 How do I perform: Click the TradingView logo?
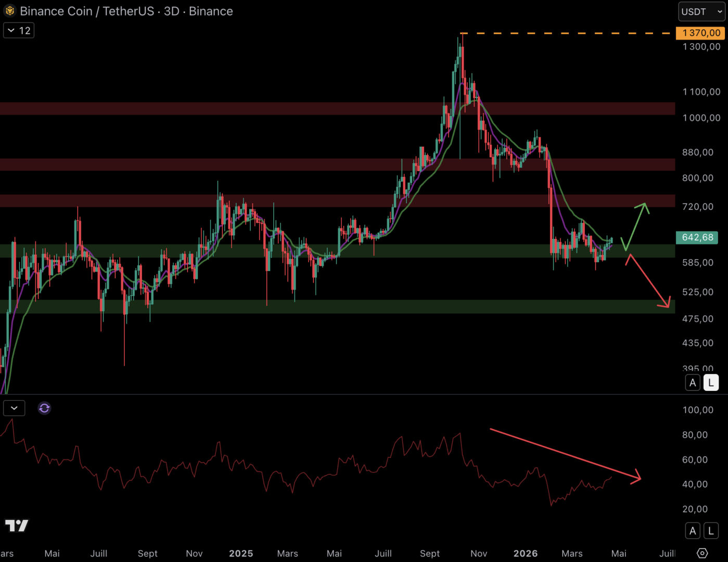click(x=17, y=526)
